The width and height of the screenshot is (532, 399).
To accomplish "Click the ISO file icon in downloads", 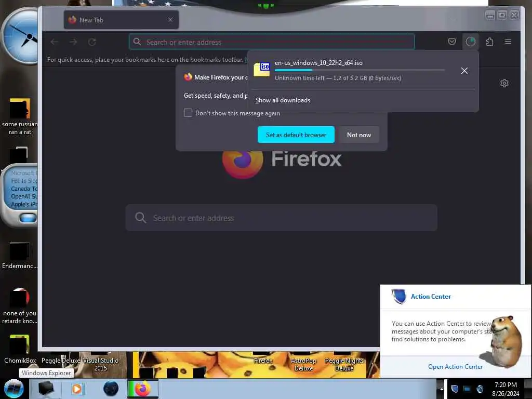I will tap(262, 70).
